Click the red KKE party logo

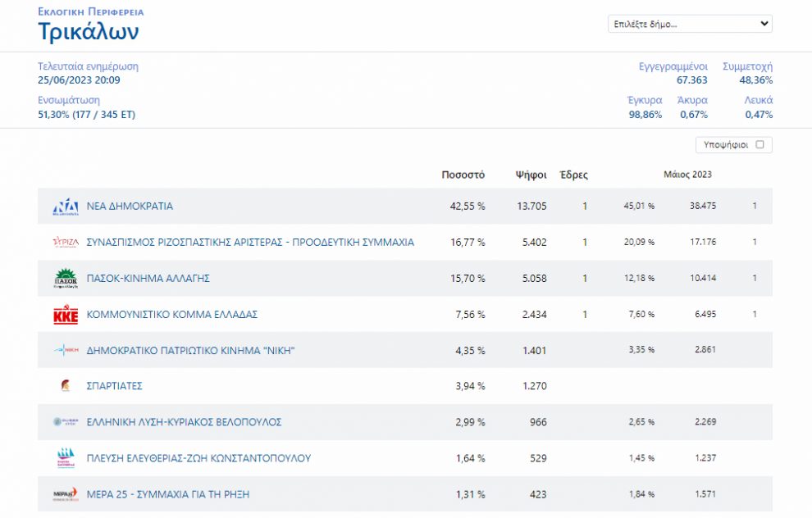point(66,315)
